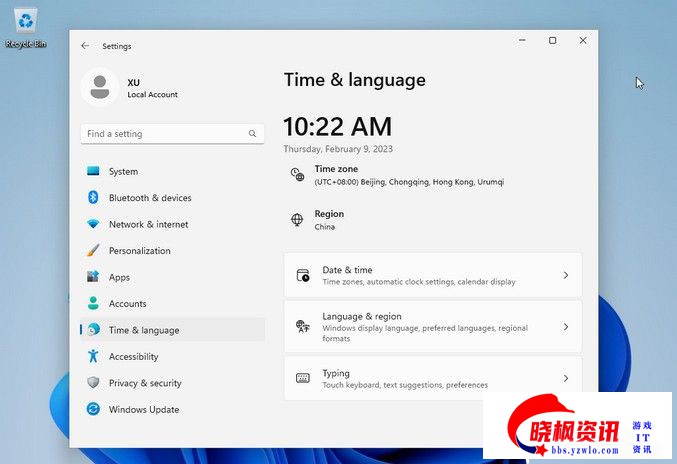Click the Windows Update sync icon
This screenshot has width=677, height=464.
click(x=93, y=409)
